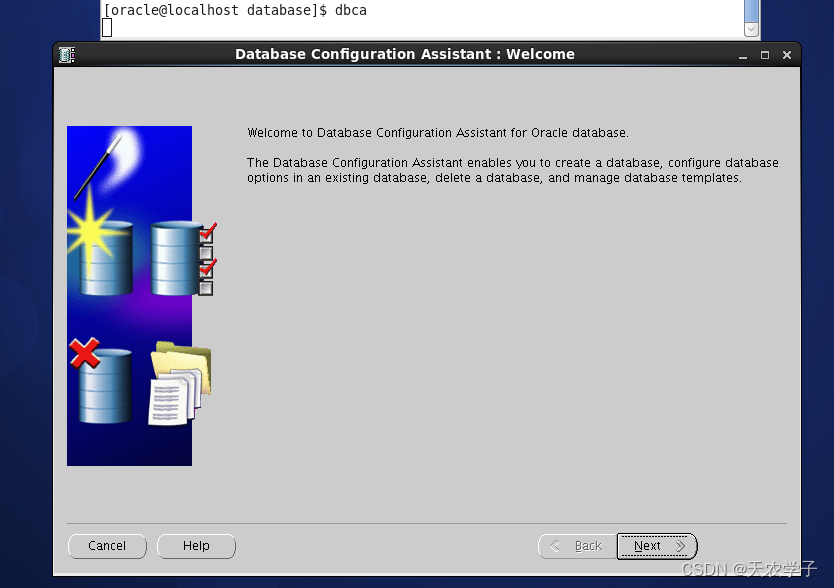Click the Next button
The width and height of the screenshot is (834, 588).
tap(657, 546)
